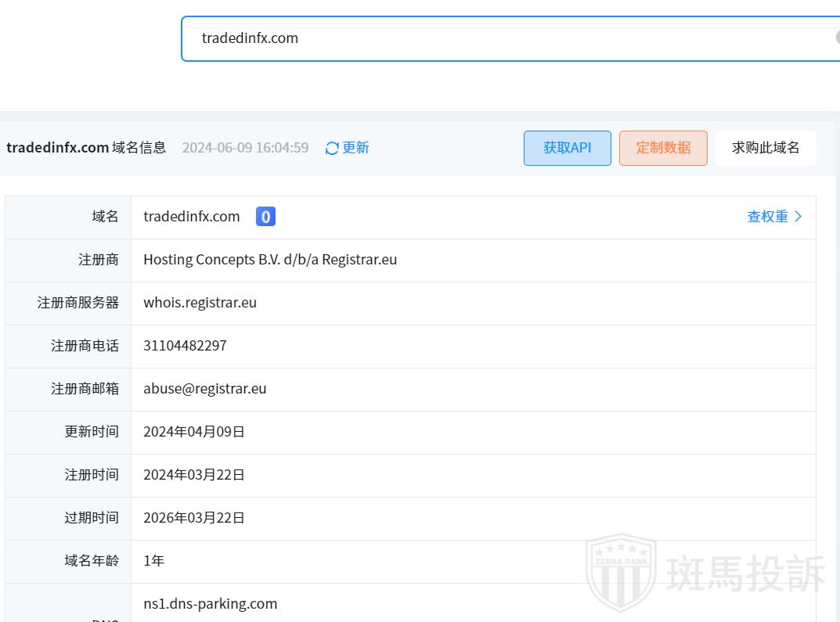Viewport: 840px width, 622px height.
Task: Click the blue 0 badge next to domain
Action: click(x=265, y=217)
